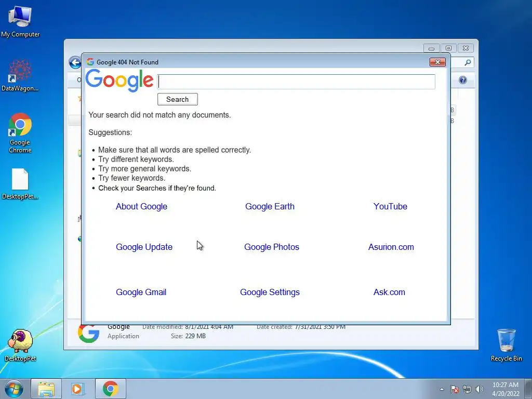Minimize the Explorer window behind
The image size is (532, 399).
431,48
